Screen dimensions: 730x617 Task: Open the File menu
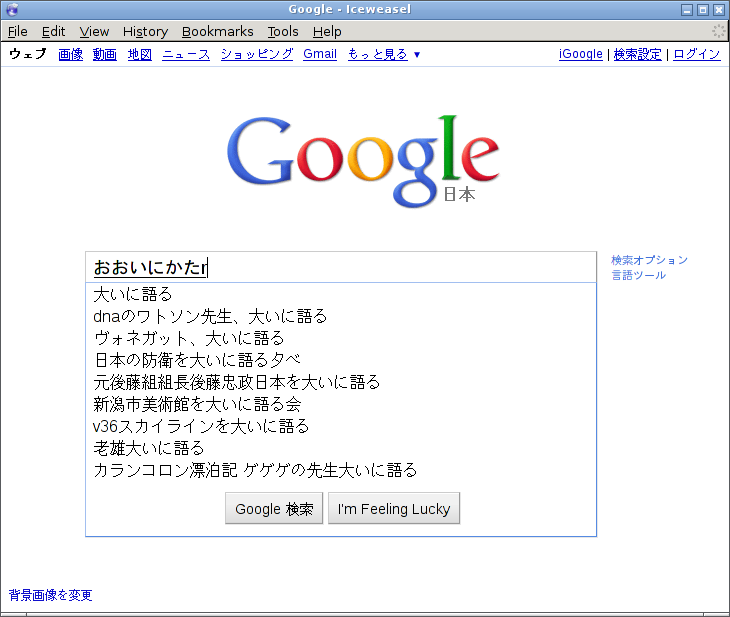18,31
